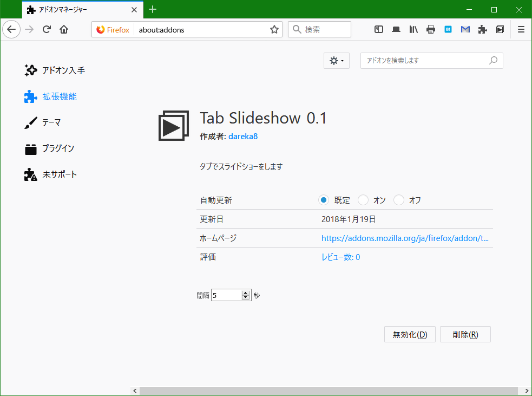Increase the 間隔 seconds value with up arrow
Image resolution: width=532 pixels, height=396 pixels.
click(x=246, y=293)
